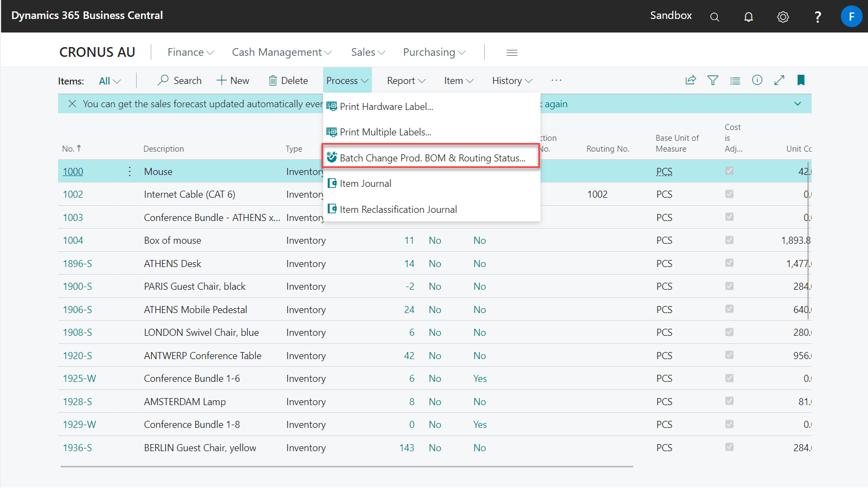
Task: Collapse the Process dropdown
Action: click(x=347, y=81)
